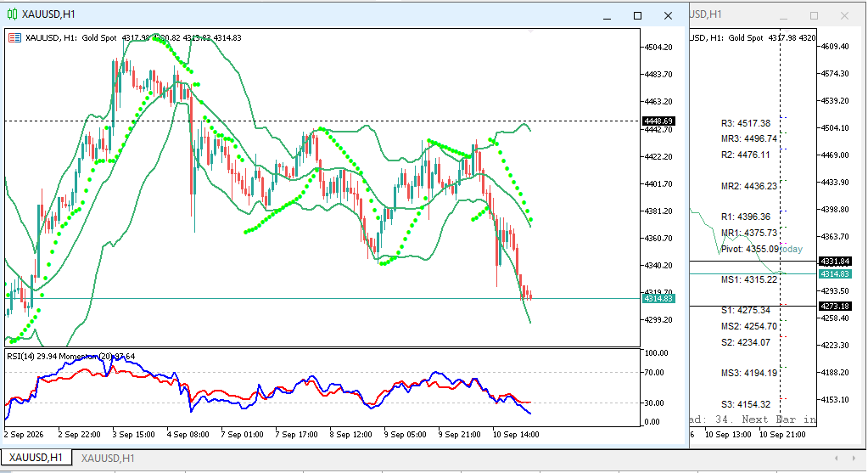868x473 pixels.
Task: Click the 'S3: 4154.32' support level text
Action: [746, 404]
